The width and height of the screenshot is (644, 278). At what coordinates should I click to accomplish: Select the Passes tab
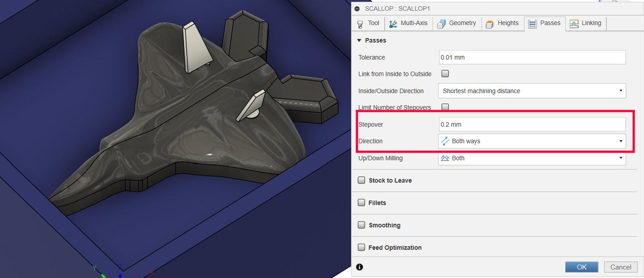tap(545, 23)
